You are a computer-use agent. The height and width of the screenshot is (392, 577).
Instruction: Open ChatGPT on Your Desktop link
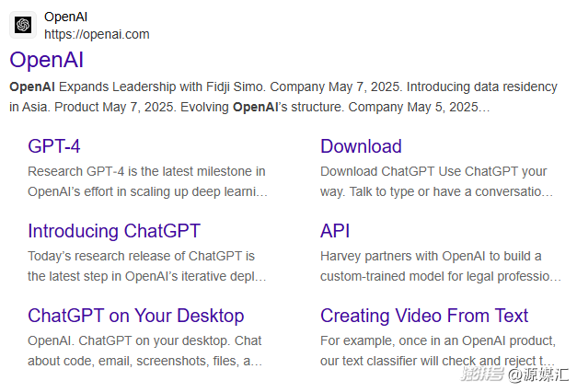click(x=135, y=316)
